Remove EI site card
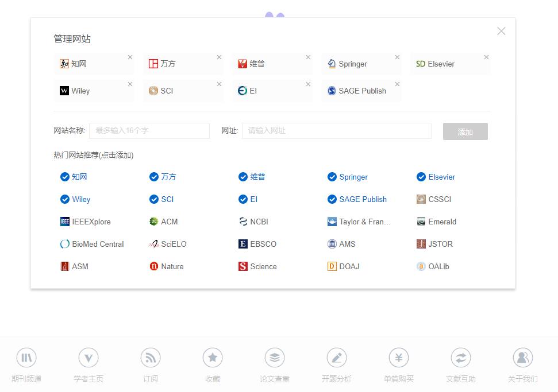 (x=308, y=84)
